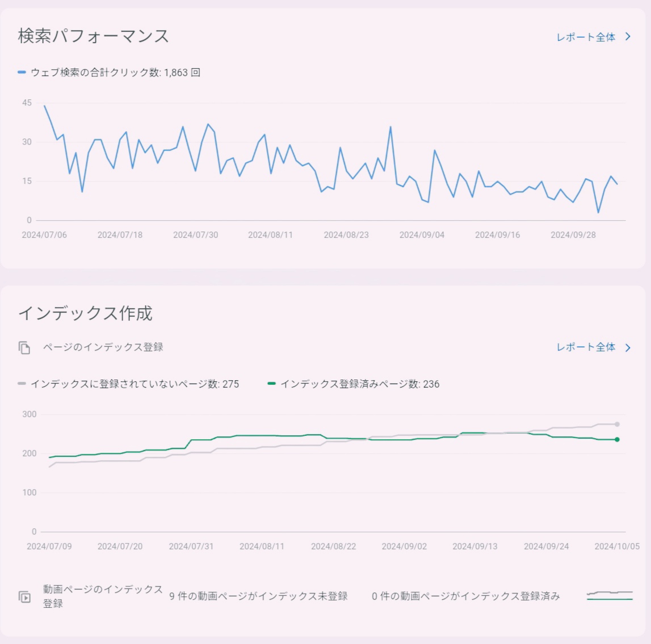Click the 9 件の動画ページがインデックス未登録 text
Screen dimensions: 651x644
coord(258,596)
